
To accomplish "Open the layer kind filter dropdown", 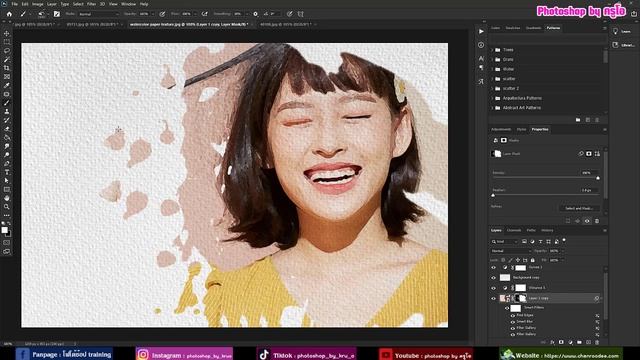I will (x=504, y=242).
